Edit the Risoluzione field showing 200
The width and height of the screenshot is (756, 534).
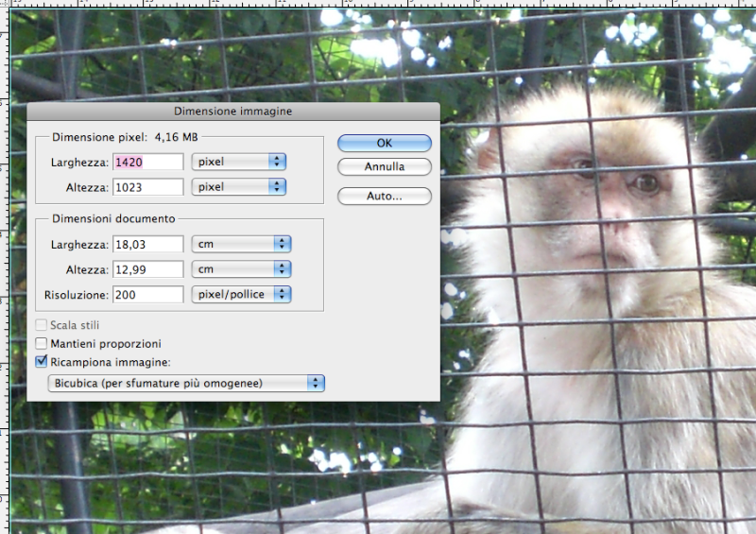[148, 295]
